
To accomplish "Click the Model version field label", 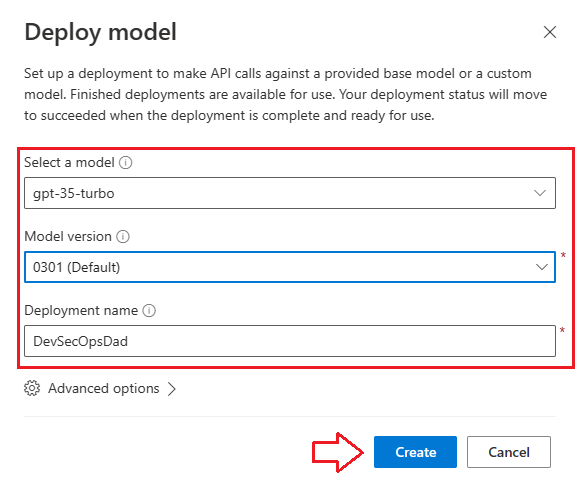I will (x=68, y=237).
